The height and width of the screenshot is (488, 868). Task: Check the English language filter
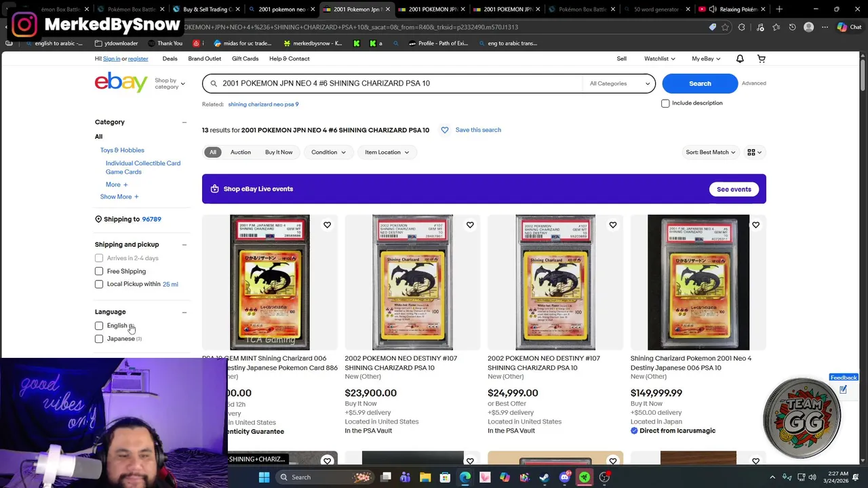[x=99, y=326]
